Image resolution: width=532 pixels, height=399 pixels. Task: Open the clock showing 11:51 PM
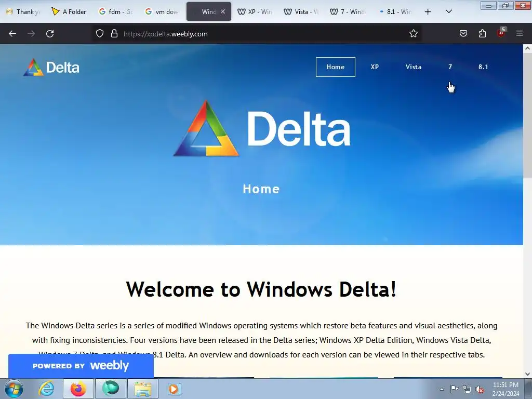click(506, 389)
